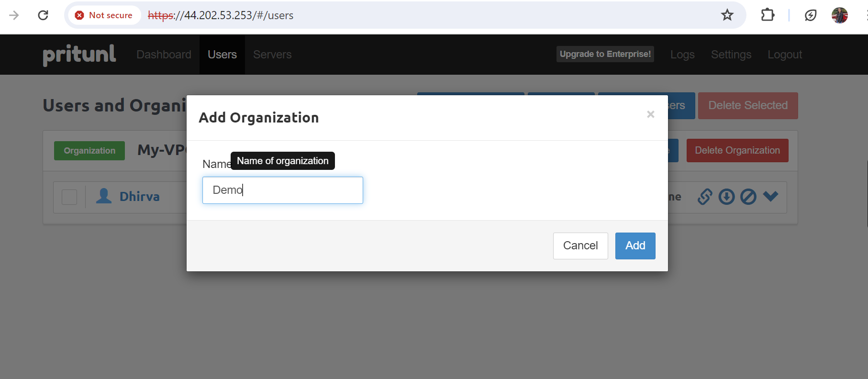Confirm with the Add button
The height and width of the screenshot is (379, 868).
(x=635, y=246)
